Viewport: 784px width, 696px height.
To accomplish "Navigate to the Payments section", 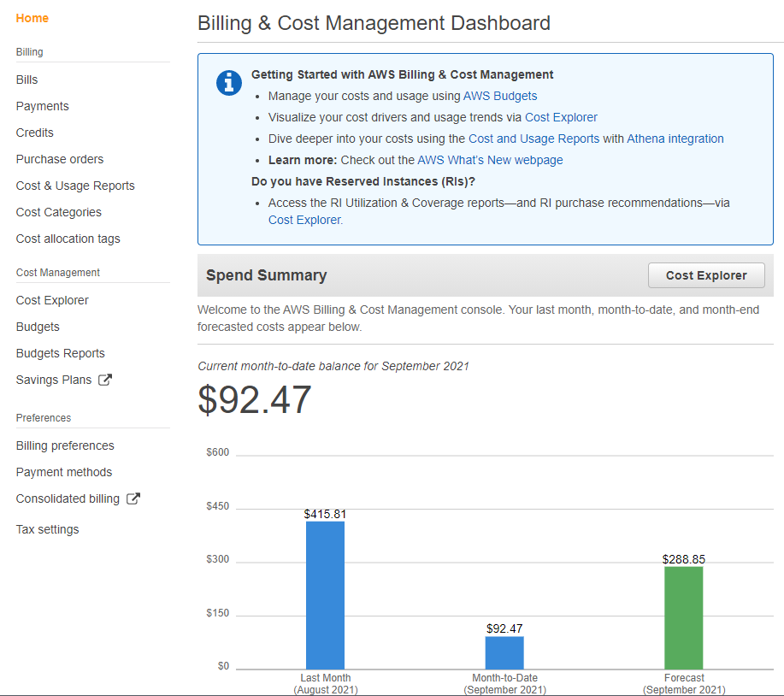I will click(x=42, y=105).
